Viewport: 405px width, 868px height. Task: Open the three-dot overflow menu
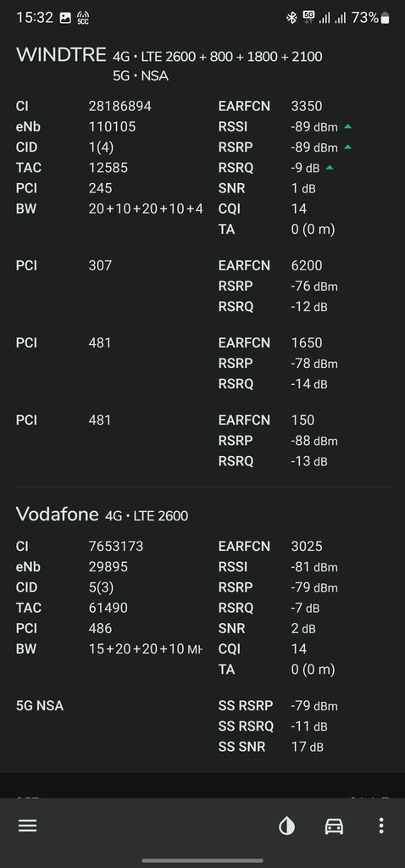380,826
